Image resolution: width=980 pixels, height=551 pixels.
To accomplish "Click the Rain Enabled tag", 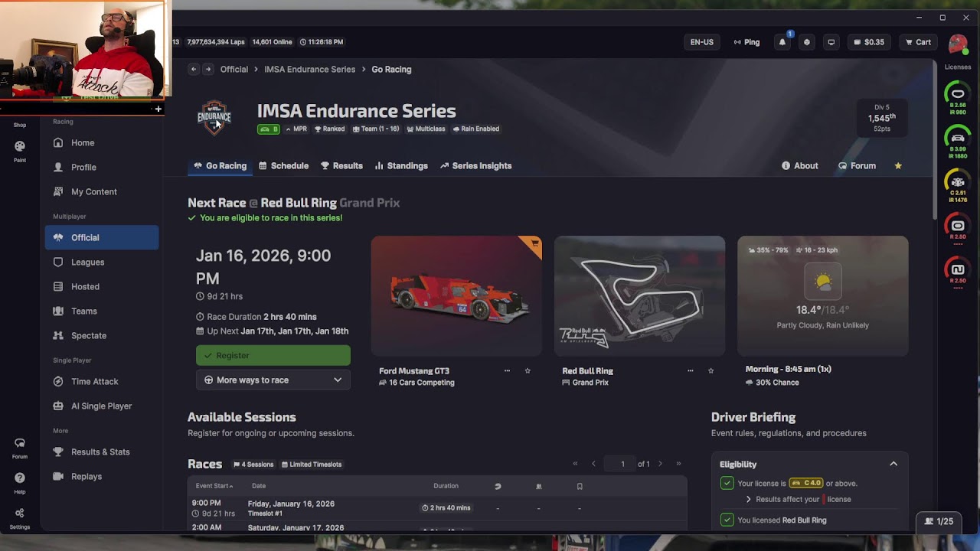I will tap(475, 129).
